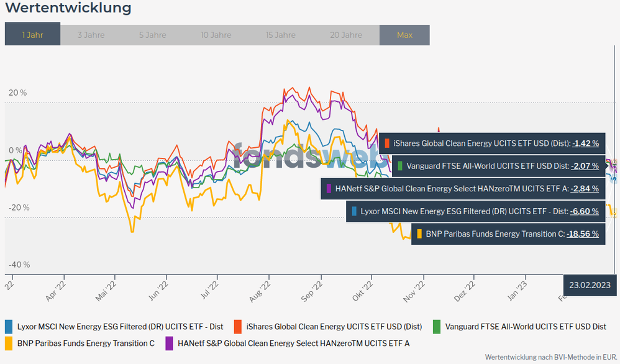Show the Max time range

point(404,35)
